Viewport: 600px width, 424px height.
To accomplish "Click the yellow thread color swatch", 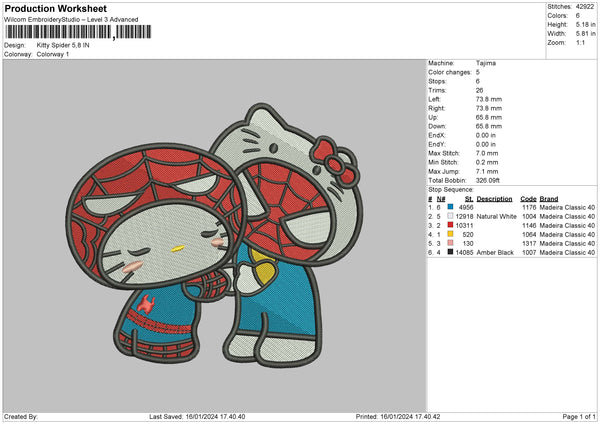I will tap(450, 234).
